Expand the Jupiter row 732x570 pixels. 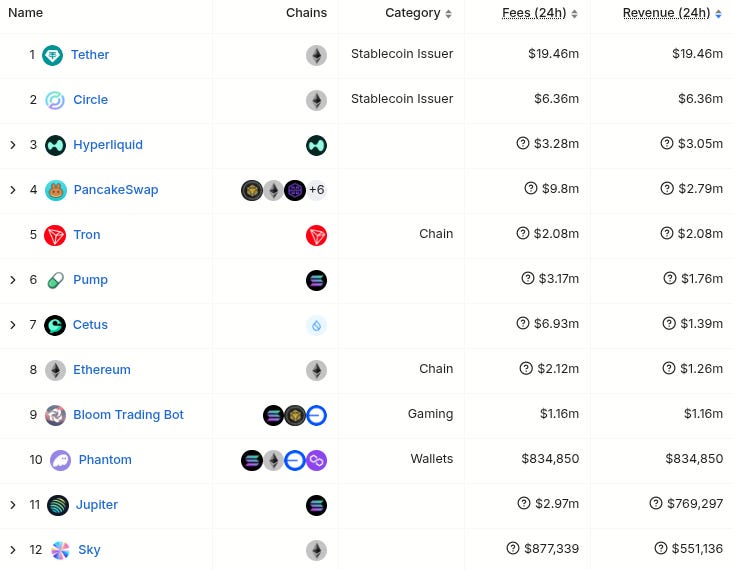click(13, 505)
